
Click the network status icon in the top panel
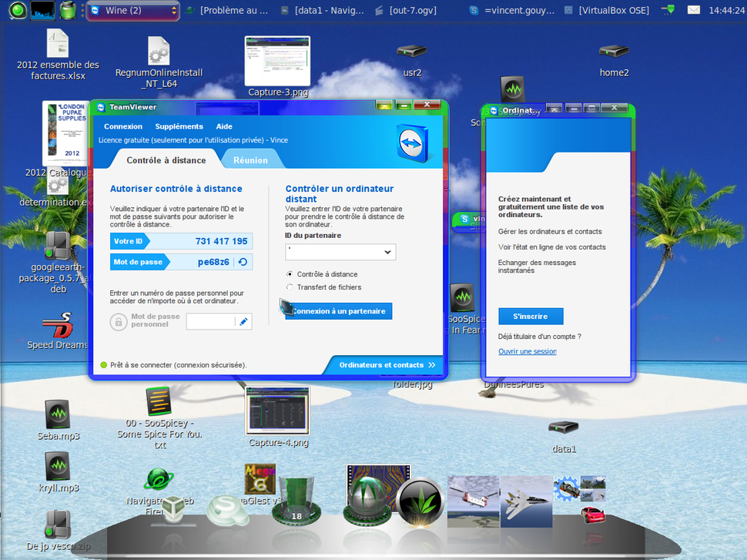coord(668,10)
